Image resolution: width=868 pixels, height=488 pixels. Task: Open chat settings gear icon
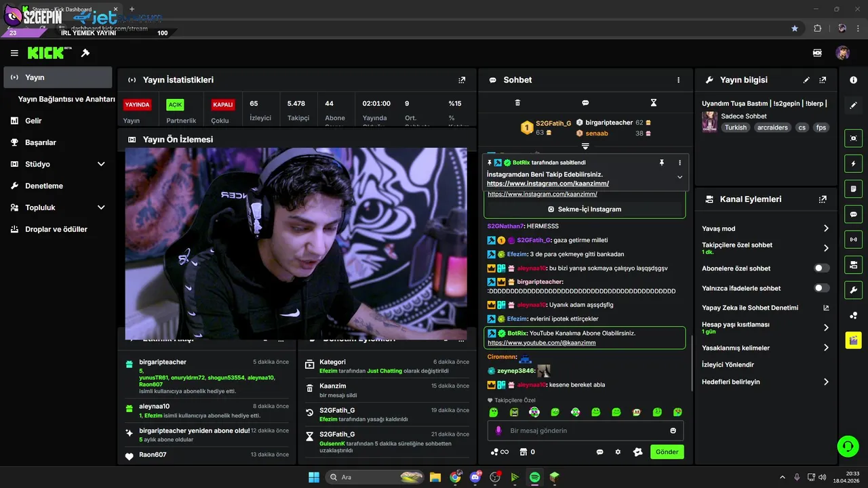tap(618, 451)
